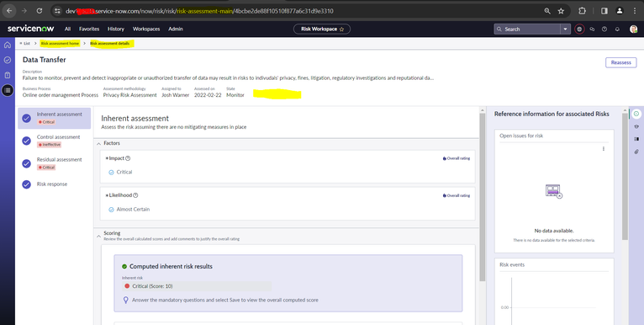Open the Favorites menu
Image resolution: width=644 pixels, height=325 pixels.
coord(89,29)
